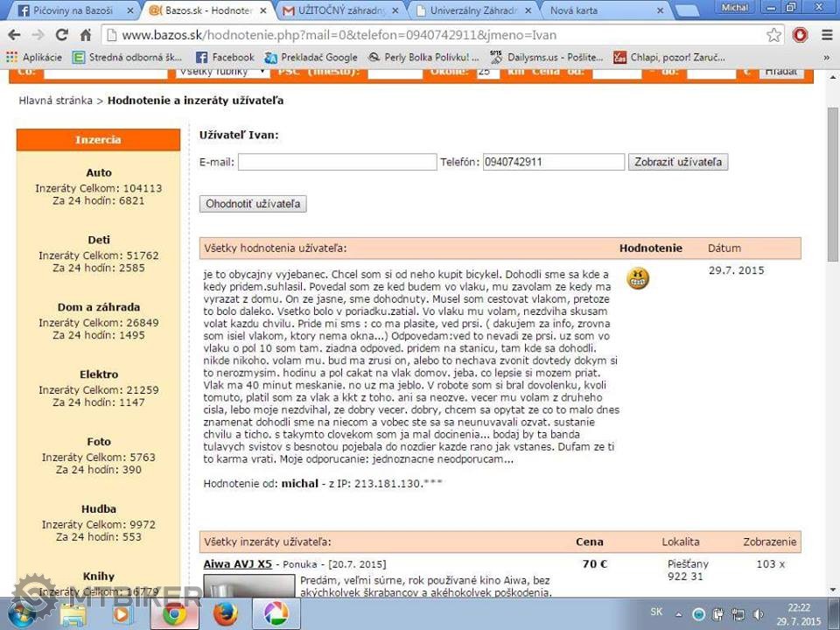Viewport: 840px width, 630px height.
Task: Click into the E-mail input field
Action: (337, 162)
